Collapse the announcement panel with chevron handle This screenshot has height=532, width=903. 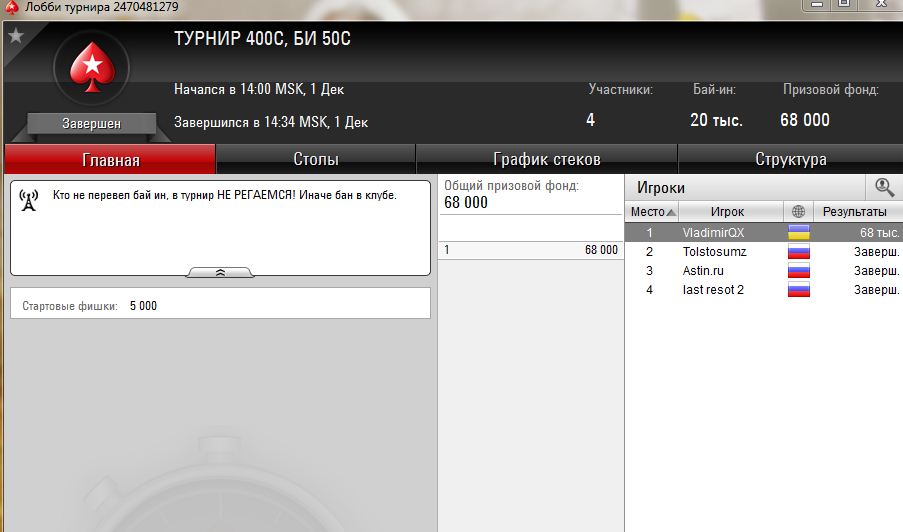(220, 272)
